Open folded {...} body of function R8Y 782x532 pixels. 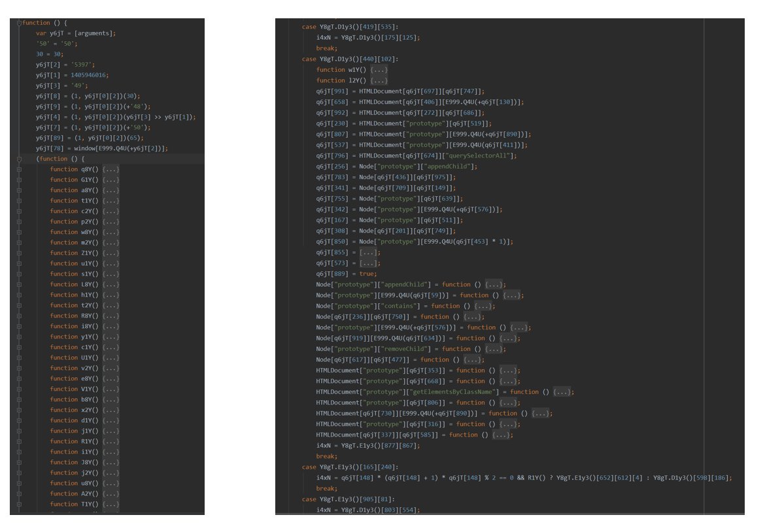tap(110, 316)
